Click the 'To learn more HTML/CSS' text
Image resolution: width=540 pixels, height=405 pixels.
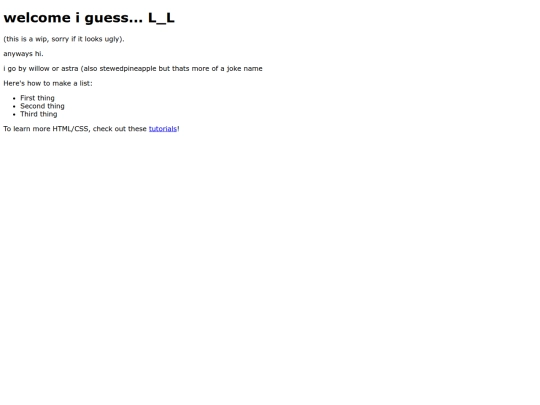coord(47,129)
